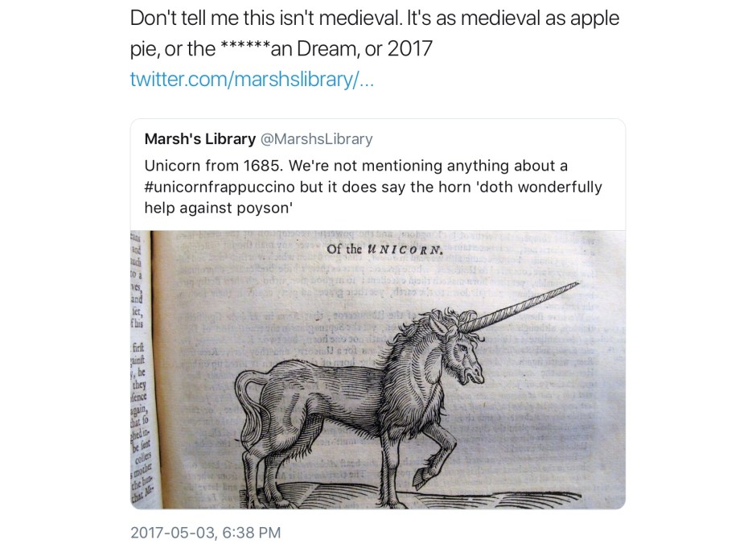
Task: Click the 'Of the UNICORN' heading in photo
Action: coord(384,250)
